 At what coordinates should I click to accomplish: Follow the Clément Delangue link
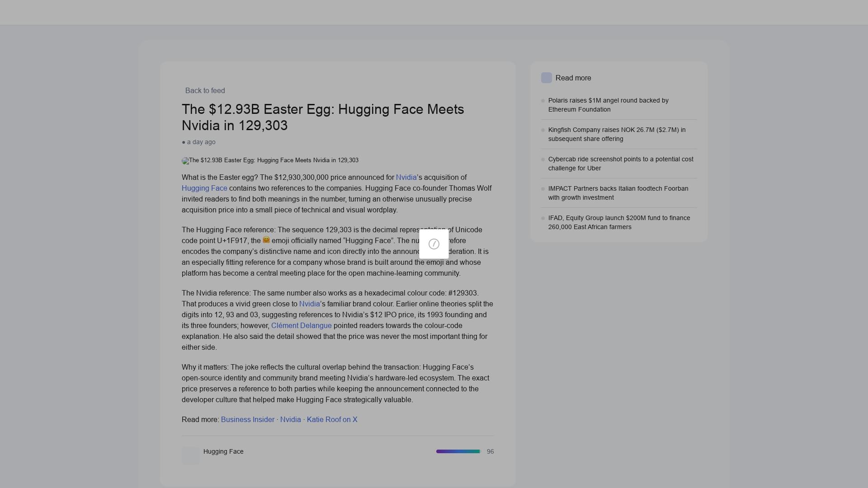[302, 326]
